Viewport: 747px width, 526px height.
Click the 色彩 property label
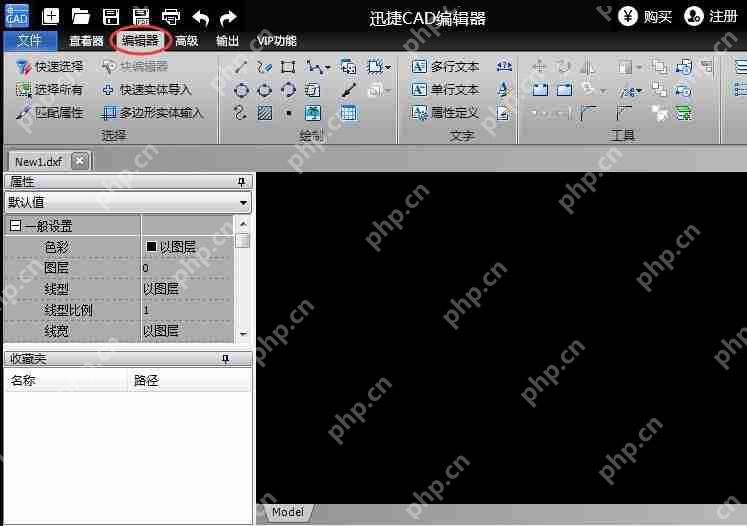pyautogui.click(x=57, y=247)
